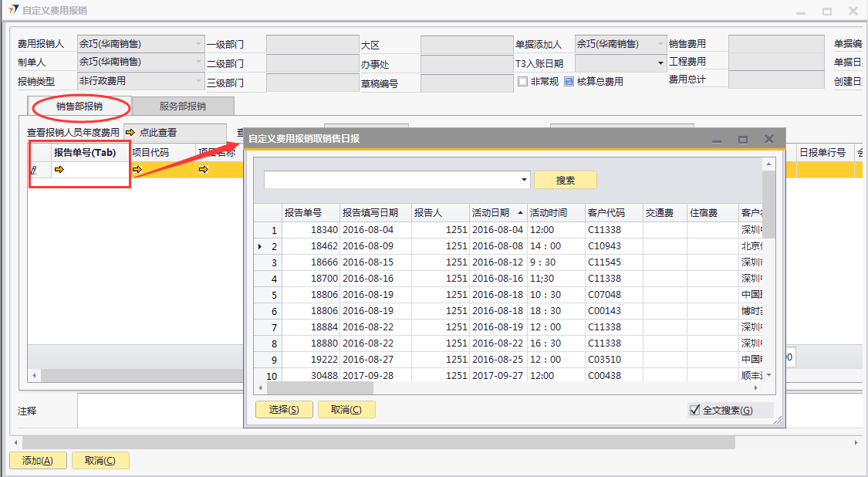868x477 pixels.
Task: Toggle the 核算总费用 checkbox
Action: 569,81
